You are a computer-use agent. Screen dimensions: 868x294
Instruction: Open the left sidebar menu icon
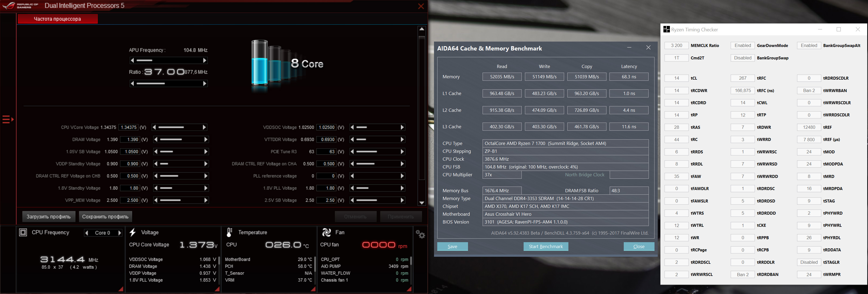point(8,119)
